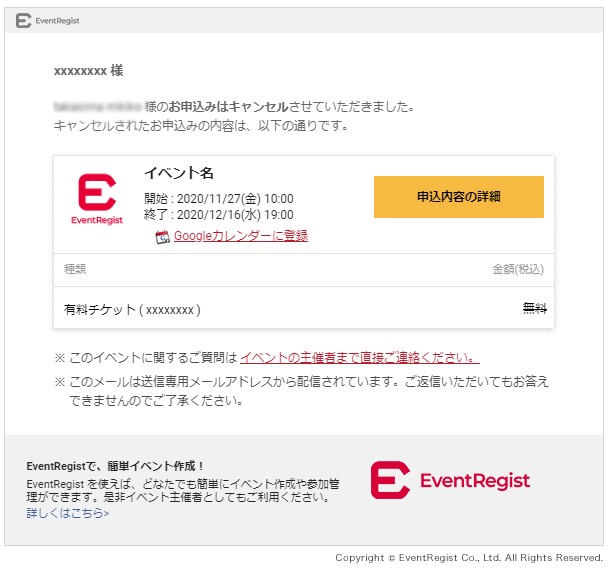Click the 有料チケット ( xxxxxxxx ) row
The height and width of the screenshot is (572, 611).
coord(304,309)
